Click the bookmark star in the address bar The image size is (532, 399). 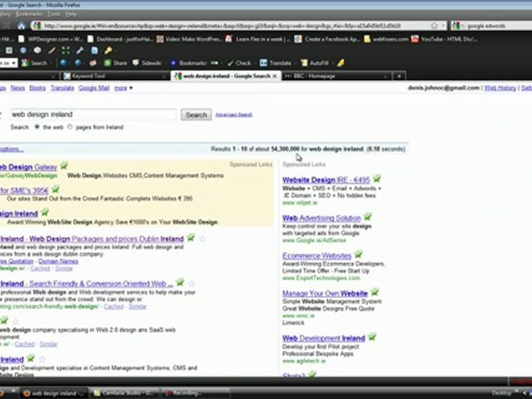(434, 26)
